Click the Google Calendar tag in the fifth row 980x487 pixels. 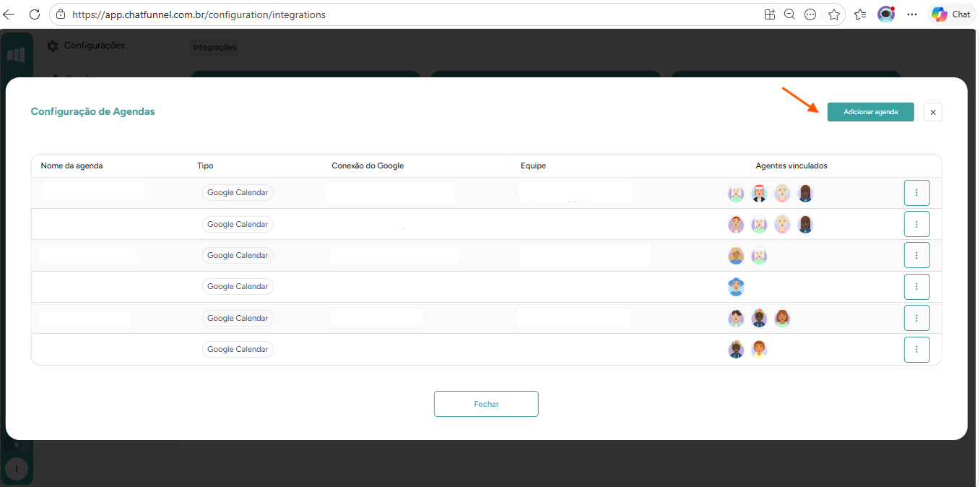coord(238,318)
